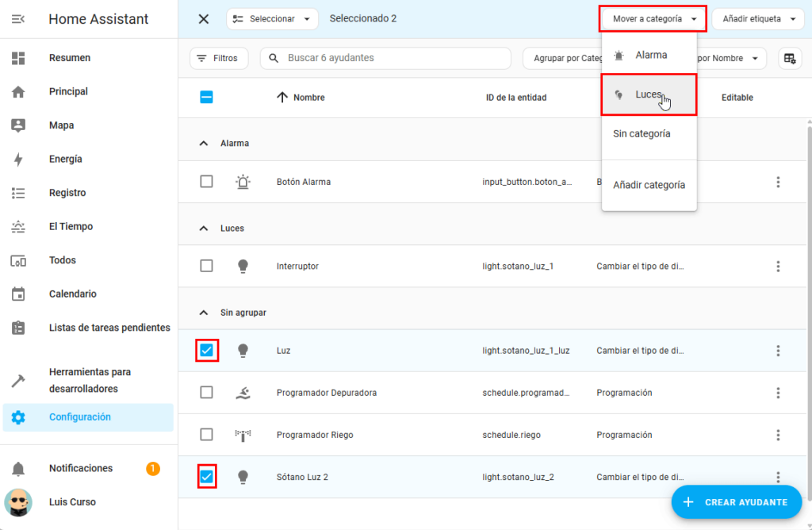Choose Luces from the category menu
Image resolution: width=812 pixels, height=530 pixels.
point(648,94)
